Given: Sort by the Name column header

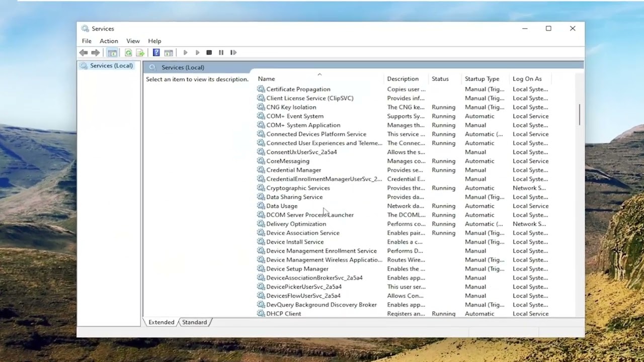Looking at the screenshot, I should pos(319,79).
